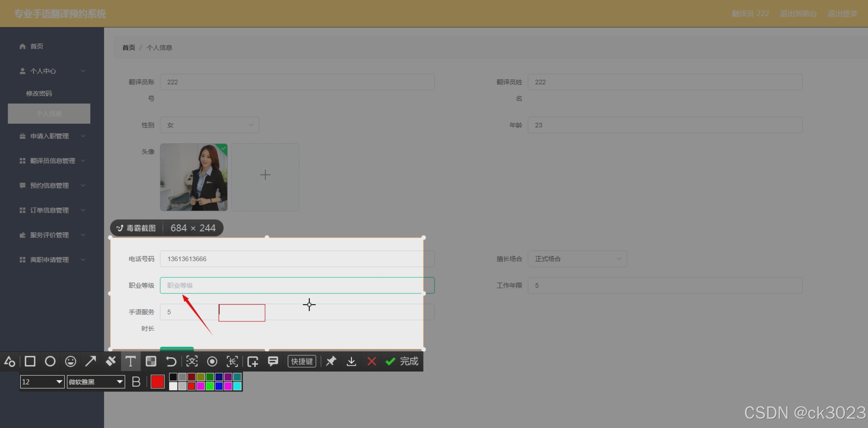The height and width of the screenshot is (428, 868).
Task: Select the ellipse drawing tool
Action: pos(50,361)
